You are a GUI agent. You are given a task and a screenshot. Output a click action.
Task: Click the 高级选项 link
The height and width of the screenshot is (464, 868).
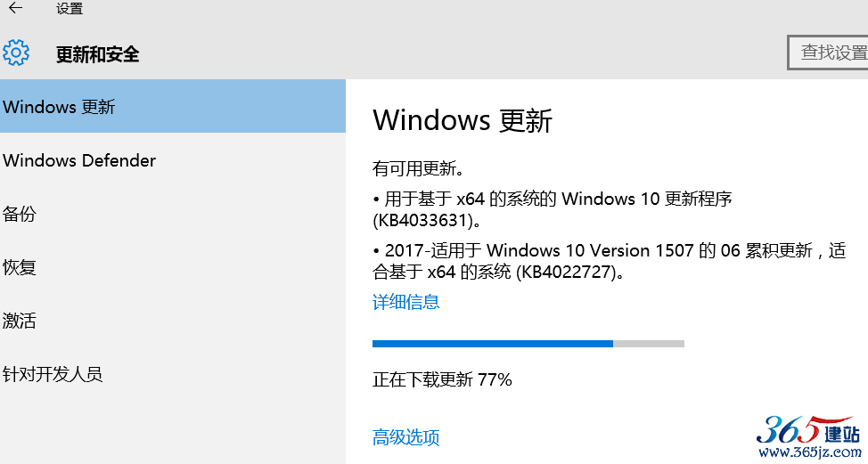click(405, 437)
